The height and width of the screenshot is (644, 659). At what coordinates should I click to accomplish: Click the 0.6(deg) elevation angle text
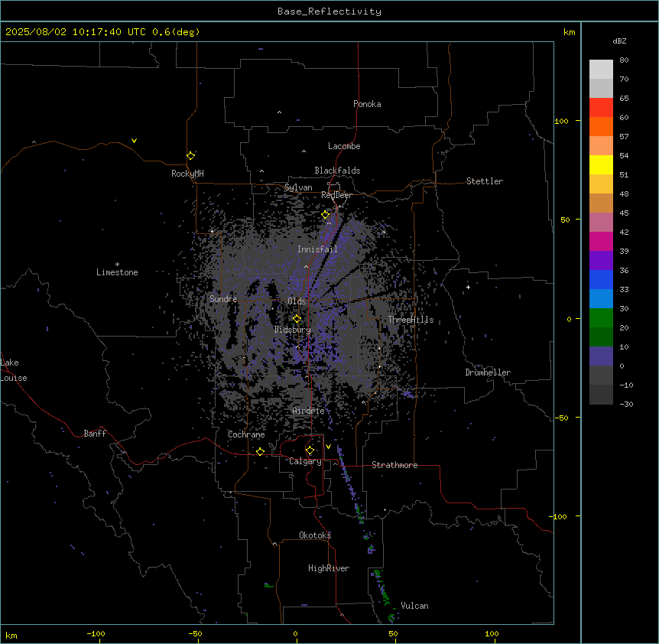[176, 32]
